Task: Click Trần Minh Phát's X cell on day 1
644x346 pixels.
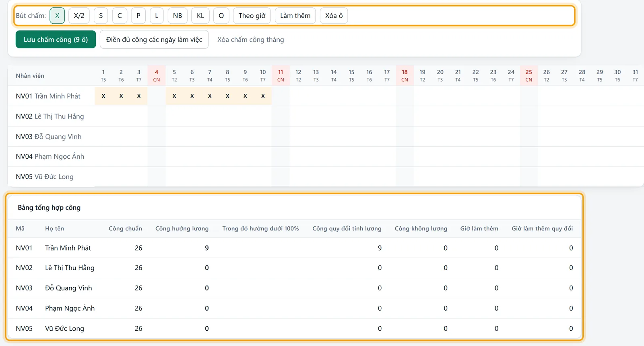Action: point(103,96)
